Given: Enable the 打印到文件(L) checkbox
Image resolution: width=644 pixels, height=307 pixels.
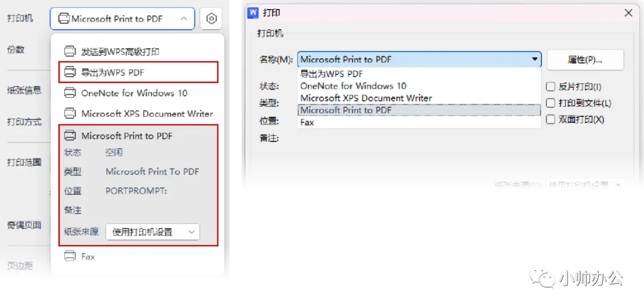Looking at the screenshot, I should [550, 103].
